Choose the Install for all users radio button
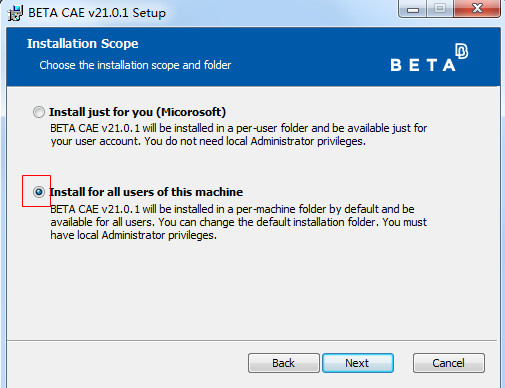Image resolution: width=505 pixels, height=388 pixels. tap(39, 192)
